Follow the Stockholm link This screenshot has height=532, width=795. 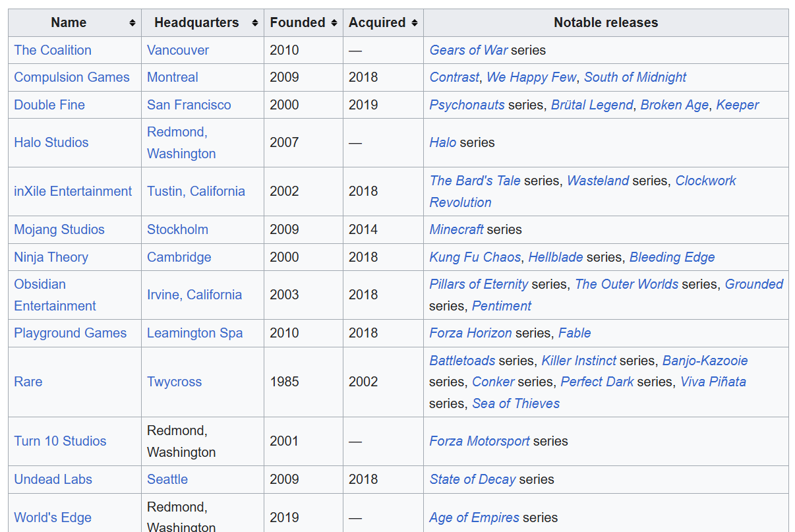[x=177, y=229]
